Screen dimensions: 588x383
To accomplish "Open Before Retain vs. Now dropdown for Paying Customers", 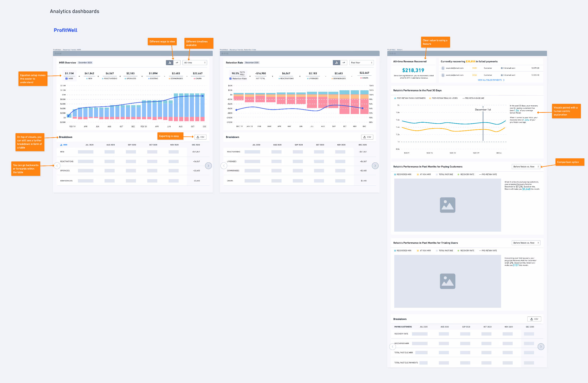I will (525, 166).
